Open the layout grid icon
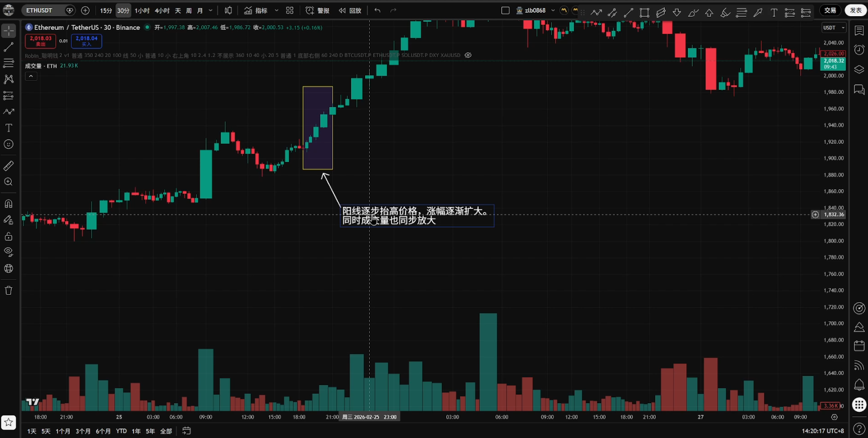This screenshot has height=438, width=868. pos(290,11)
